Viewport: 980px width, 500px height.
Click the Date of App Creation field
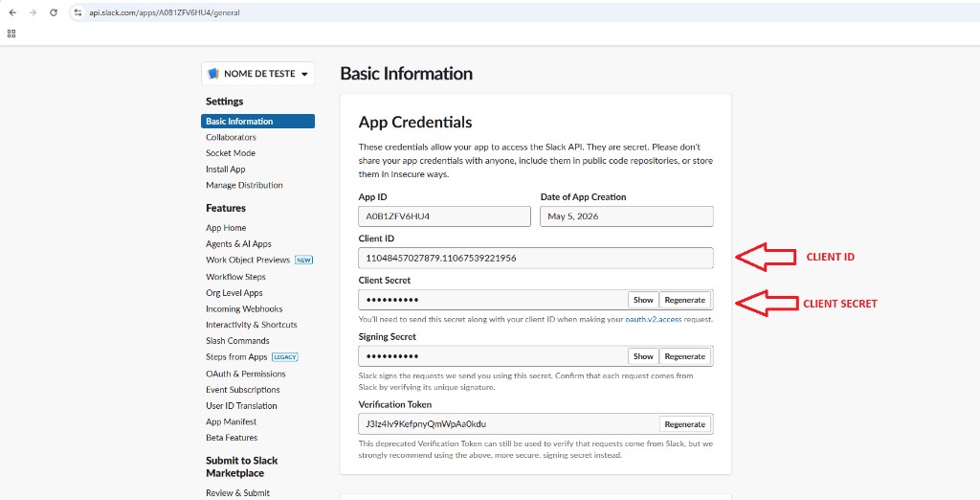click(626, 216)
